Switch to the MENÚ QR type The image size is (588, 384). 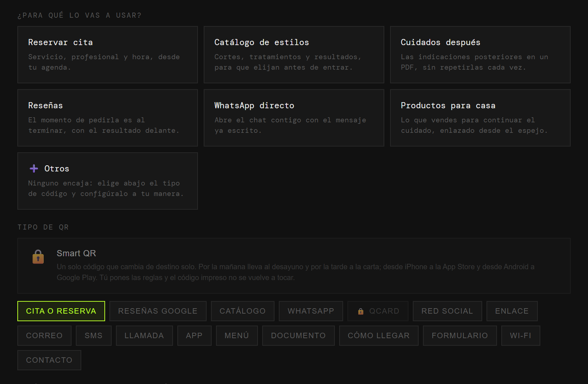click(x=237, y=336)
